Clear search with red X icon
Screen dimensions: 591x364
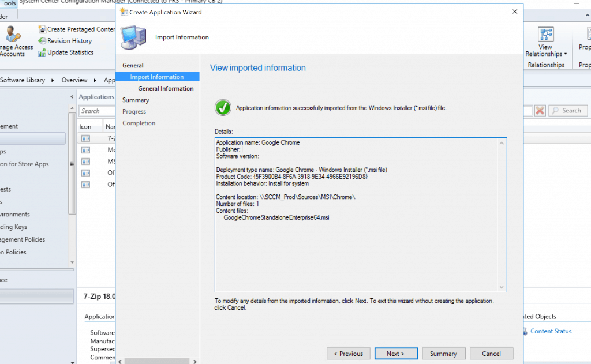point(540,110)
